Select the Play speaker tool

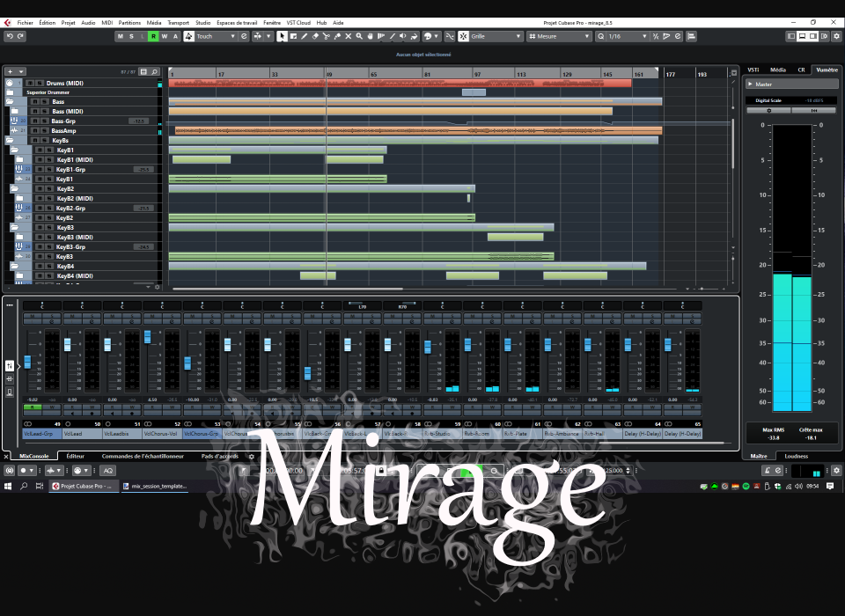(402, 36)
